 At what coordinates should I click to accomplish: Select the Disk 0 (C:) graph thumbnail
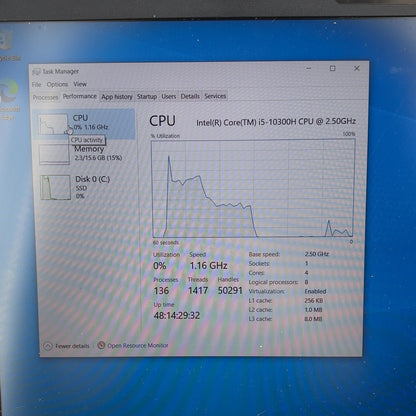coord(56,188)
